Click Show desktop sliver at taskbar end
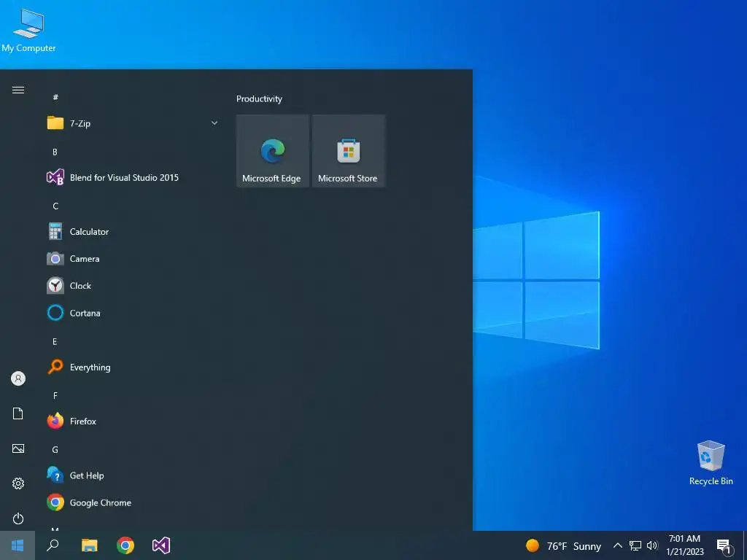 click(x=744, y=545)
